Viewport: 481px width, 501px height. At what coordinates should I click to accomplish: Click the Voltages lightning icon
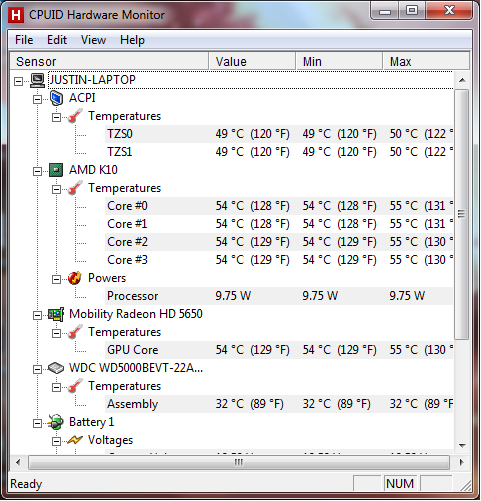75,440
